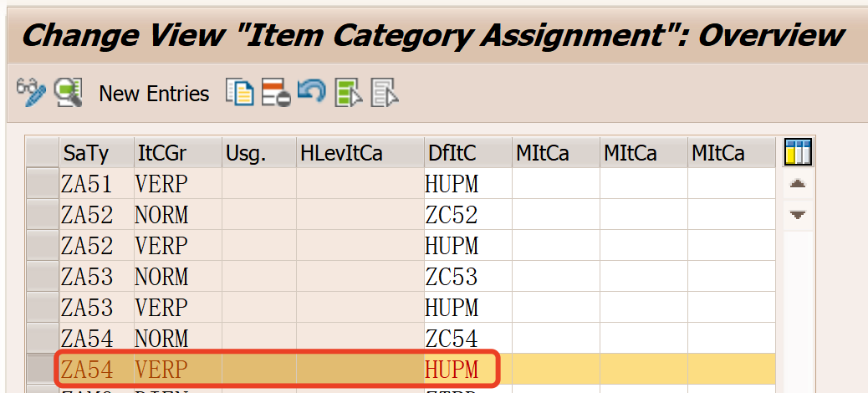
Task: Click ItCGr cell VERP in ZA52 row
Action: pyautogui.click(x=177, y=246)
